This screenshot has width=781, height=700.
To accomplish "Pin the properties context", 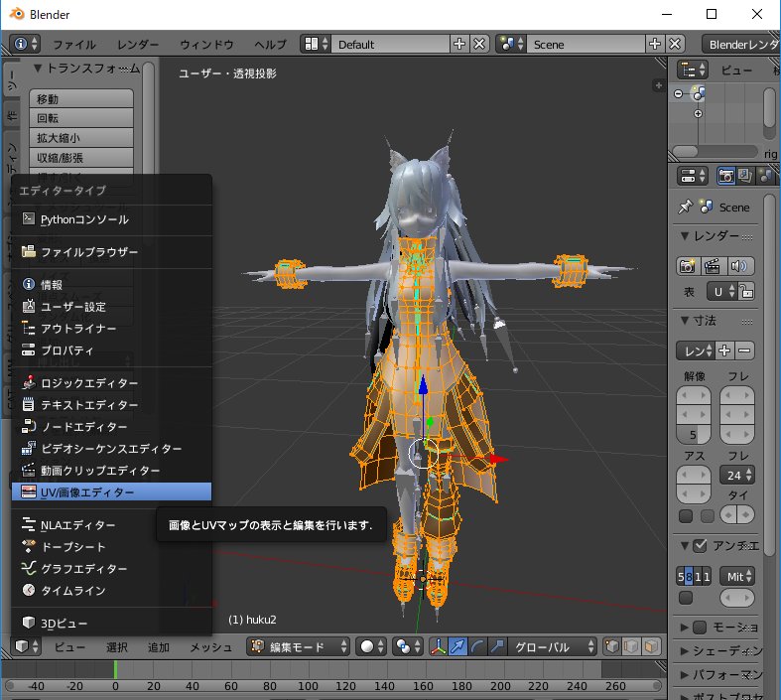I will pyautogui.click(x=686, y=207).
